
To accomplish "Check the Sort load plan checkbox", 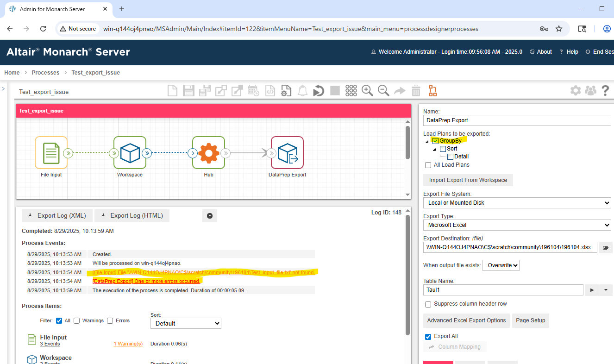I will [x=443, y=149].
